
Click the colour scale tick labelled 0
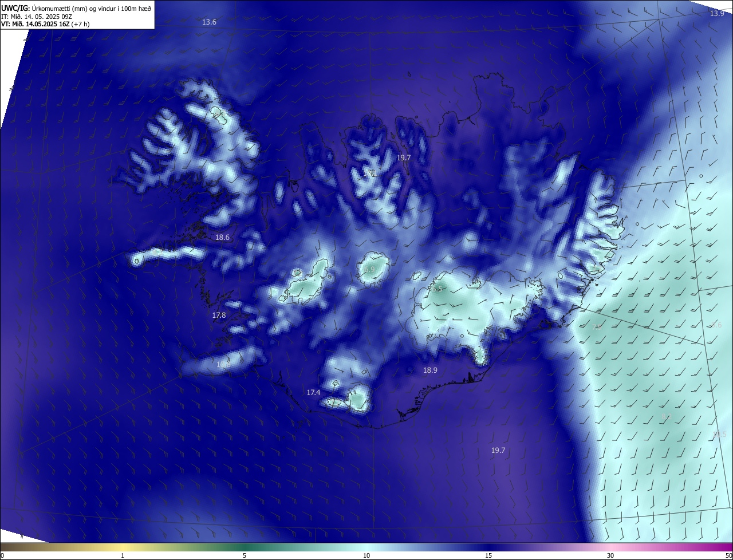tap(2, 555)
